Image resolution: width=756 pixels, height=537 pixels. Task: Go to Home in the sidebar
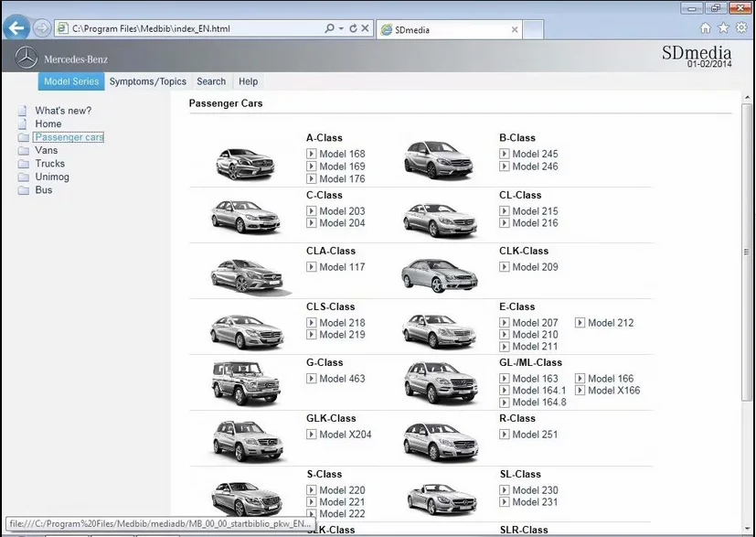[48, 124]
